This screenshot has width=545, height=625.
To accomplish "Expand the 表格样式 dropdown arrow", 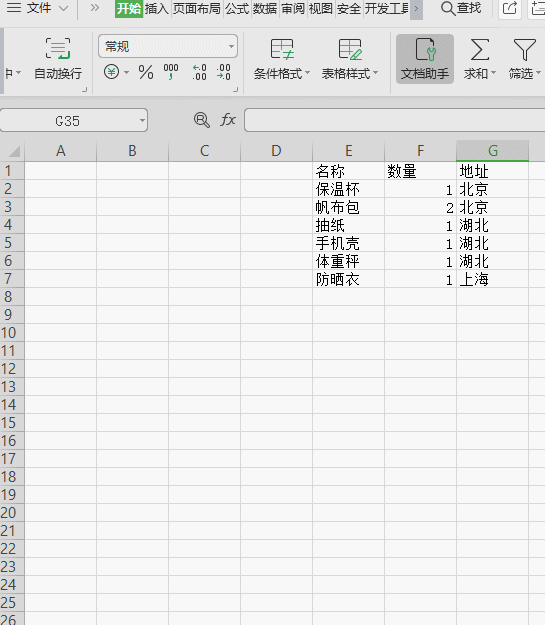I will pyautogui.click(x=375, y=73).
